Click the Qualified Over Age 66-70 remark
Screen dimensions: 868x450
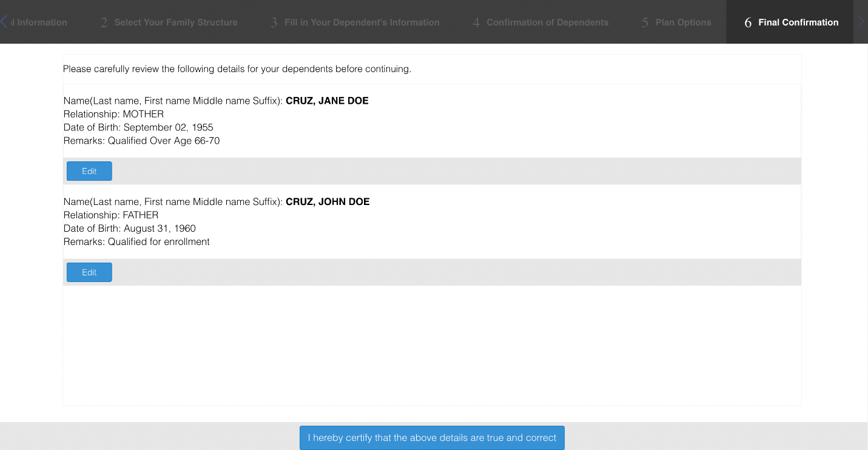(164, 141)
